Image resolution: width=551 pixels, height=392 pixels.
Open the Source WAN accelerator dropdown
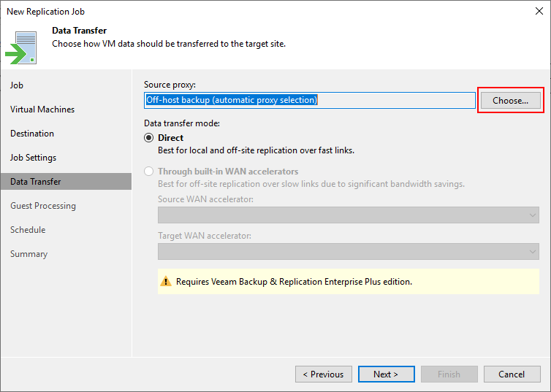click(x=349, y=215)
